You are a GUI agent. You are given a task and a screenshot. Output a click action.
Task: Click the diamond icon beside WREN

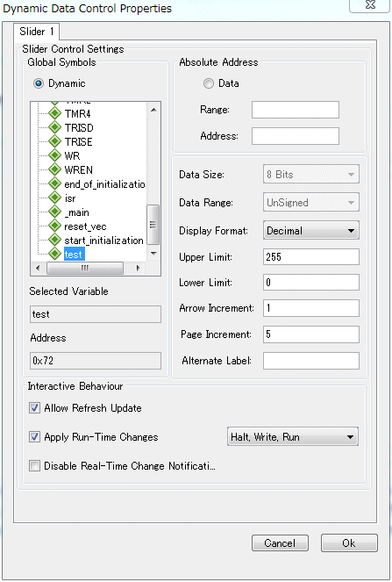point(55,170)
